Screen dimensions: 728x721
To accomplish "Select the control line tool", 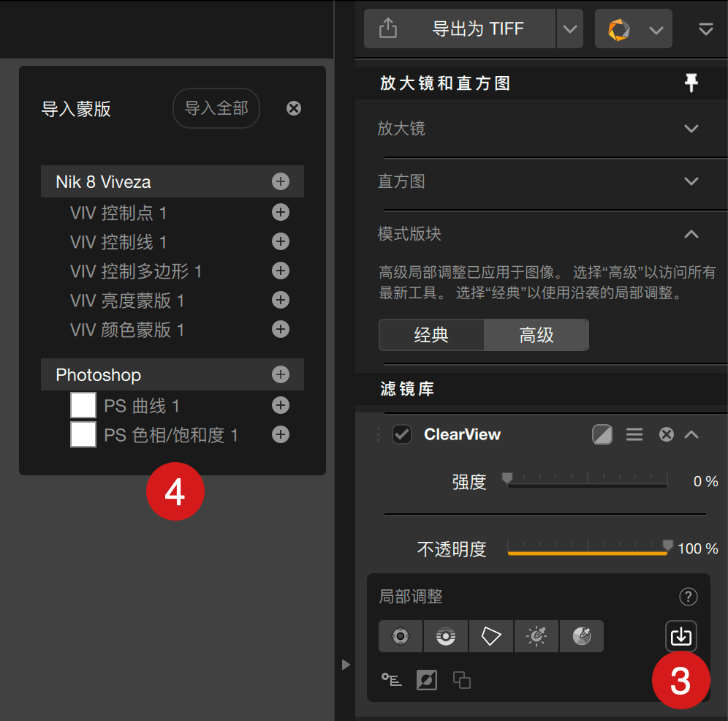I will coord(445,636).
